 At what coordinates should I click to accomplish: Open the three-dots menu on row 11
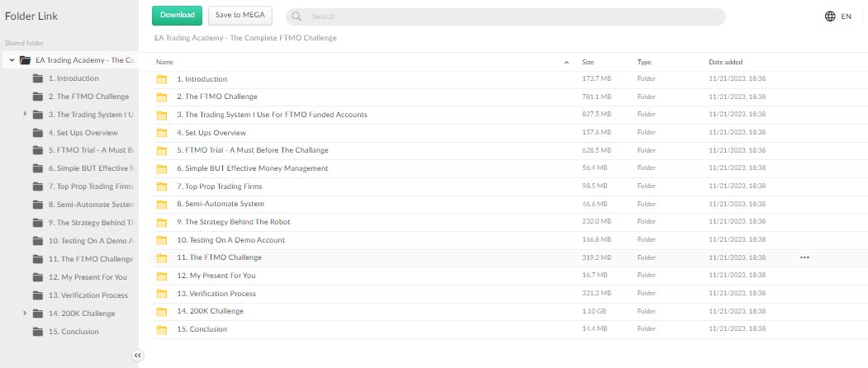coord(804,257)
